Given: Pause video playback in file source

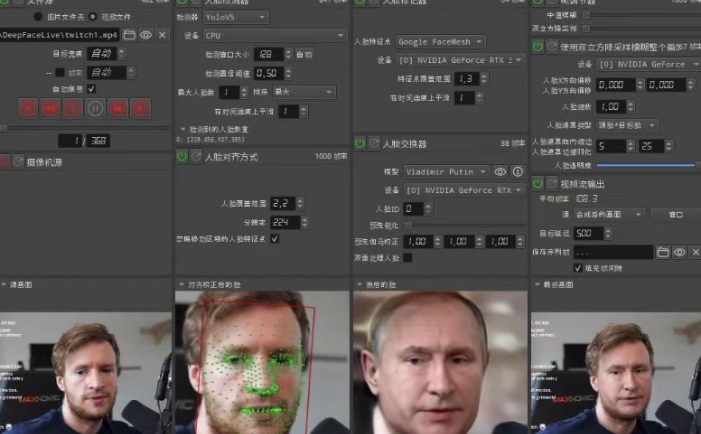Looking at the screenshot, I should coord(95,108).
